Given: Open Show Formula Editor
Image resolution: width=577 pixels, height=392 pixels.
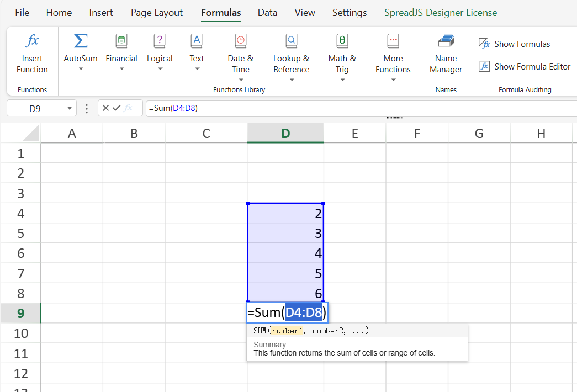Looking at the screenshot, I should 525,67.
